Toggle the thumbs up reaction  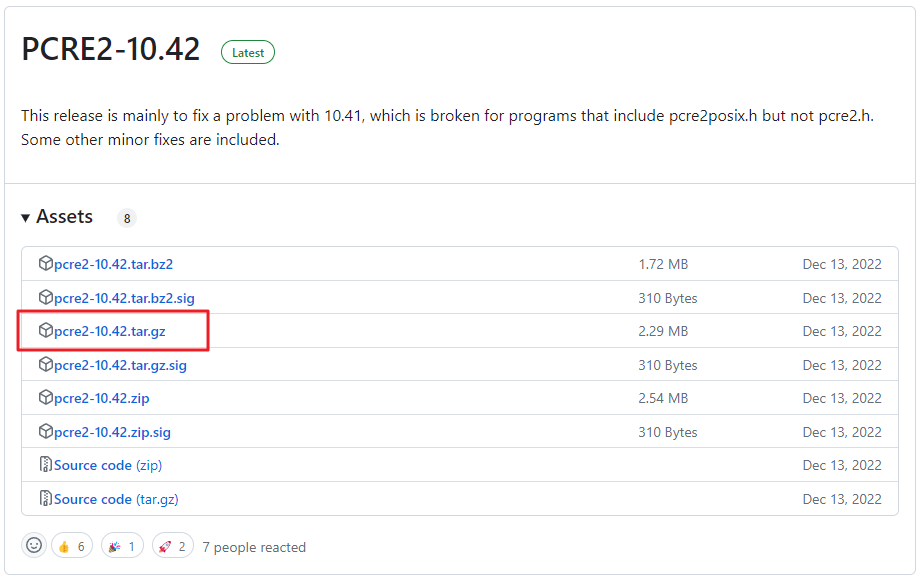(72, 547)
